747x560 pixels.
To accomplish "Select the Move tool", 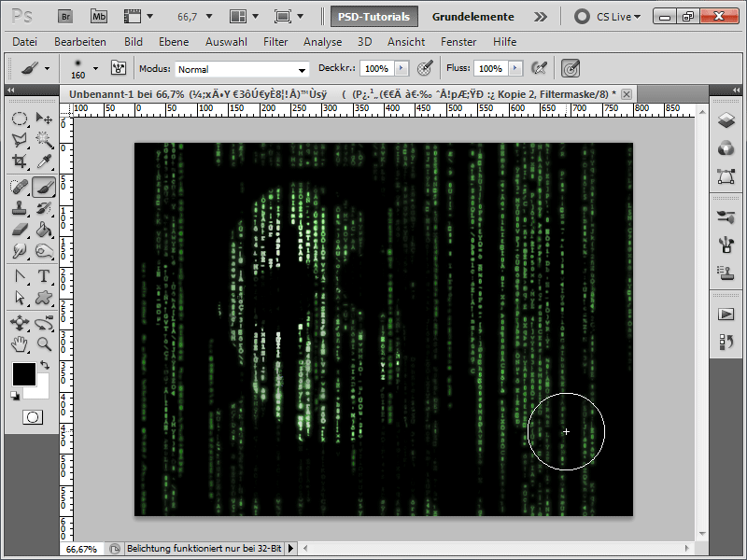I will (44, 119).
